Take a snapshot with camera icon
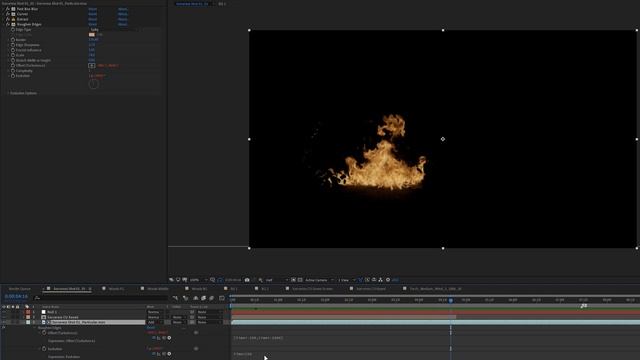Viewport: 640px width, 360px height. point(247,280)
